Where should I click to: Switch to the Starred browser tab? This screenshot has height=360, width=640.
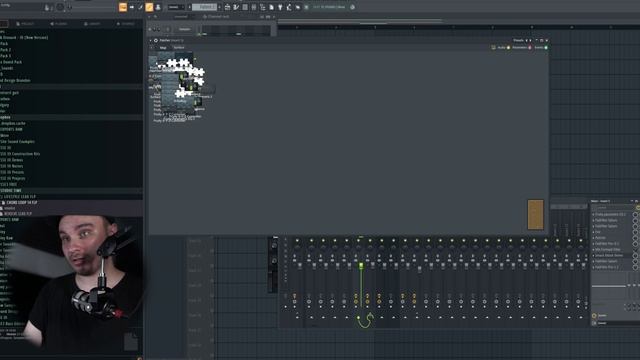click(126, 24)
